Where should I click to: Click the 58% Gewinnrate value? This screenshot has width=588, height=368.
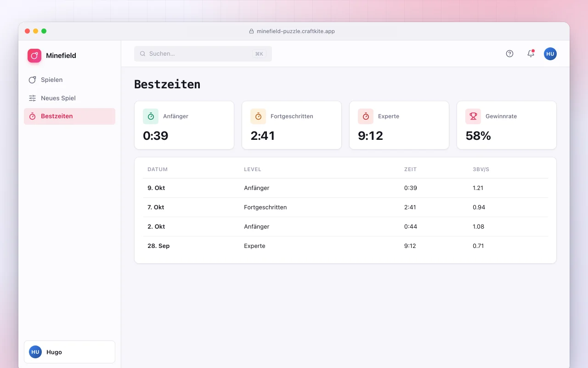[478, 136]
